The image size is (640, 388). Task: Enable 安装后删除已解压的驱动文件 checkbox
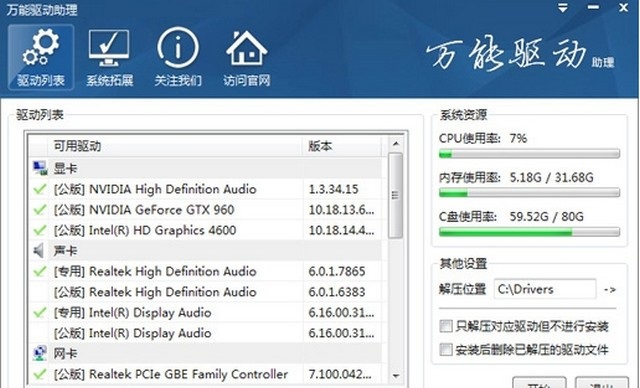point(446,349)
